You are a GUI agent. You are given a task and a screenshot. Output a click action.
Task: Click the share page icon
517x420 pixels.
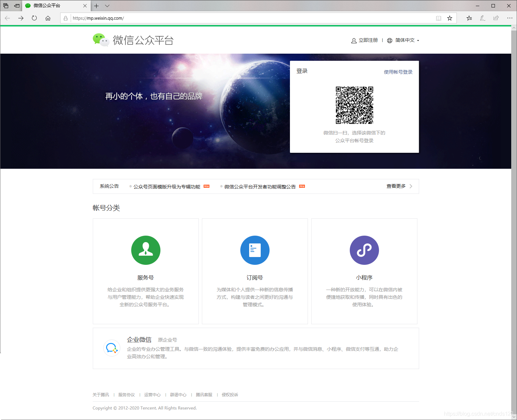coord(496,18)
